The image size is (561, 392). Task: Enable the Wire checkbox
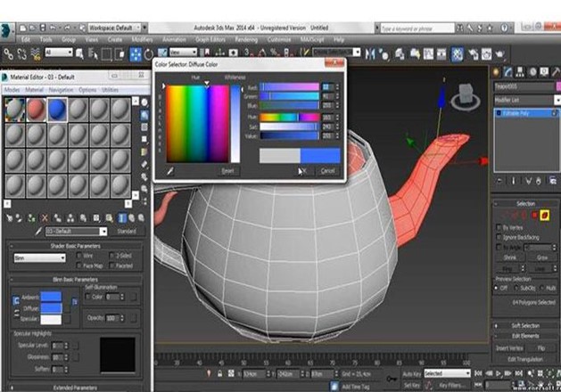pos(81,256)
